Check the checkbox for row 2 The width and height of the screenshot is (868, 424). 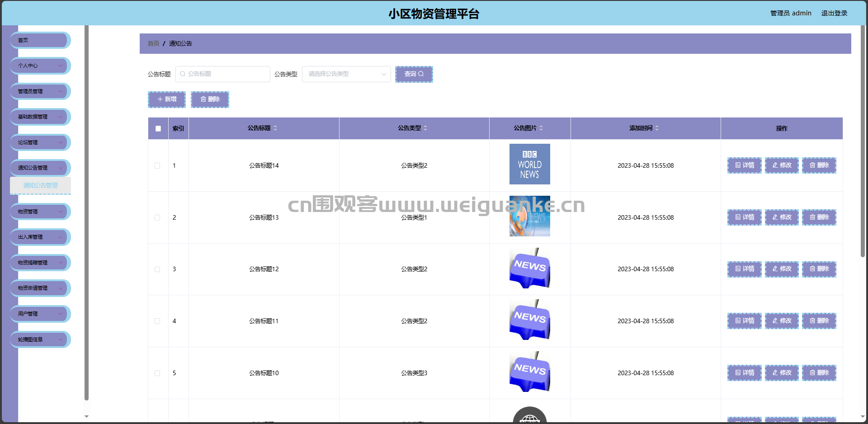click(x=157, y=218)
